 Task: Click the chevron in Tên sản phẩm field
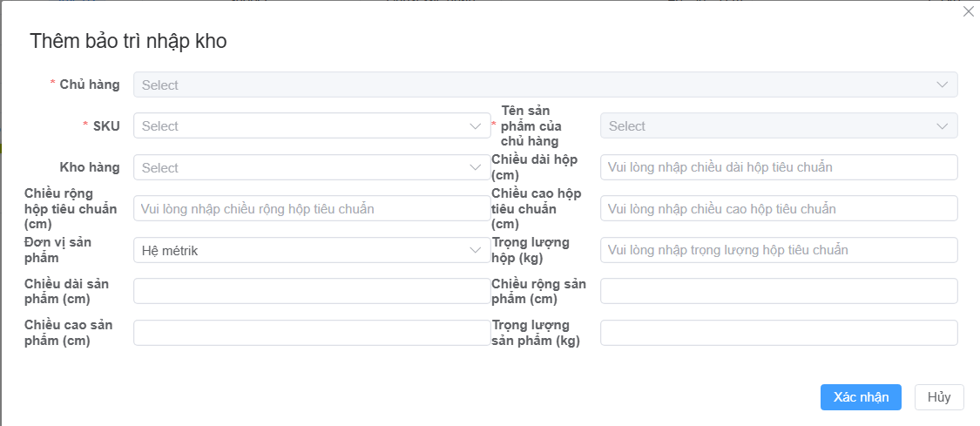942,126
